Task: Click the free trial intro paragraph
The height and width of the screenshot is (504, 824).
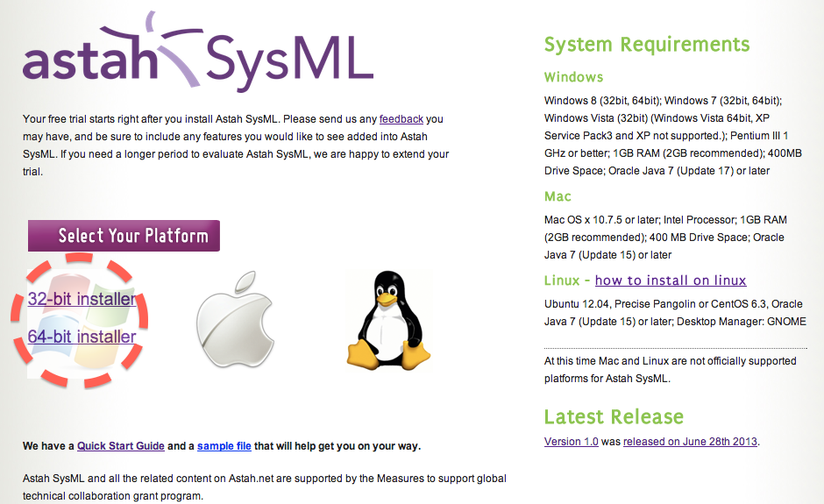Action: tap(235, 145)
